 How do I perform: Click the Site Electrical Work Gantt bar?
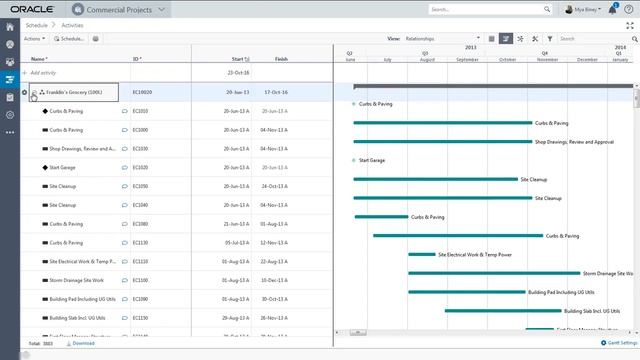[422, 254]
